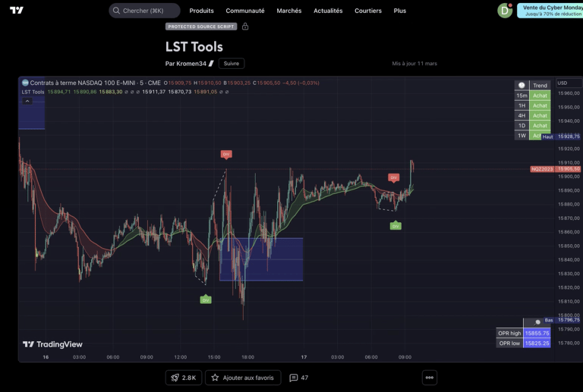Click the 4H Achat trend cell
The image size is (583, 392).
point(540,115)
